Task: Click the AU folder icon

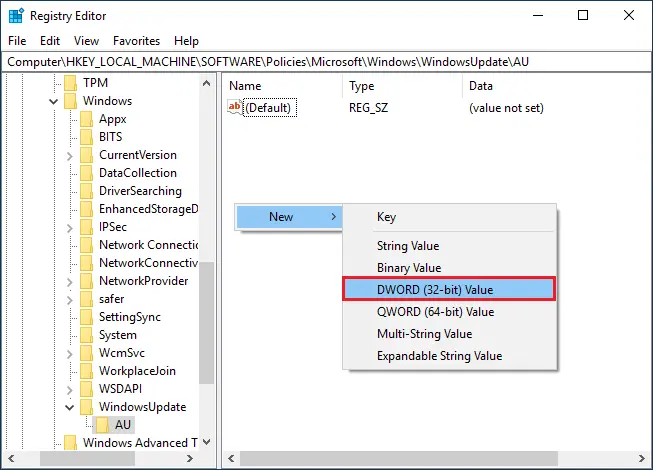Action: click(102, 425)
